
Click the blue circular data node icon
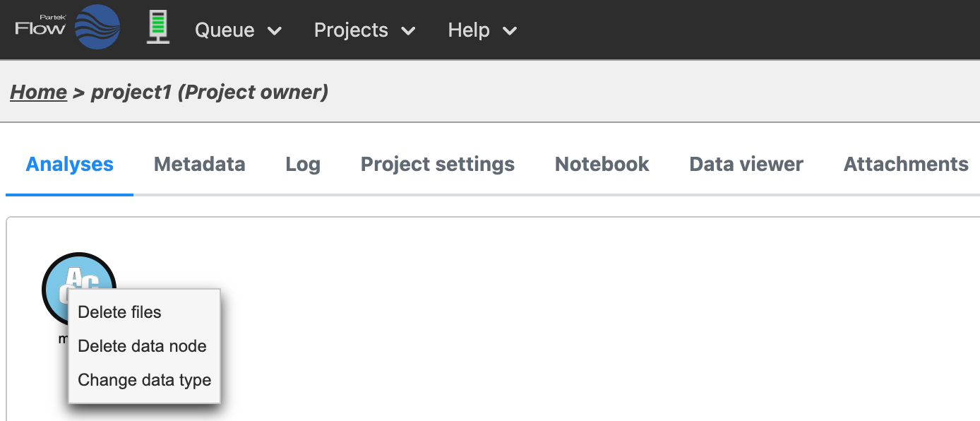tap(79, 272)
